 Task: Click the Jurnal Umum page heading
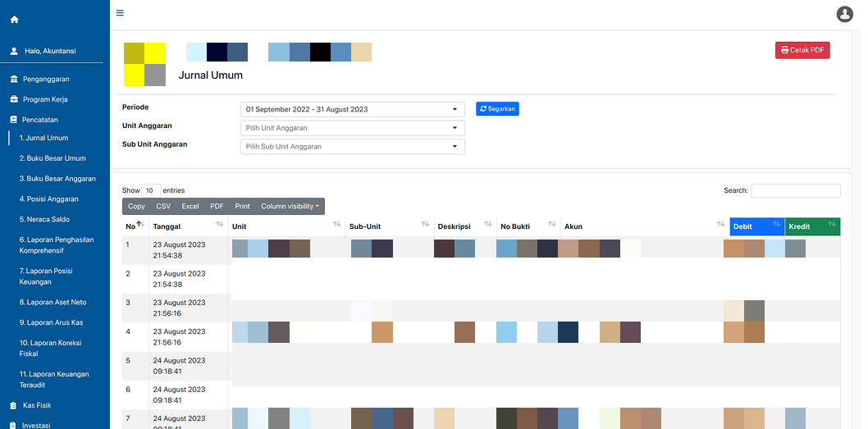[210, 75]
